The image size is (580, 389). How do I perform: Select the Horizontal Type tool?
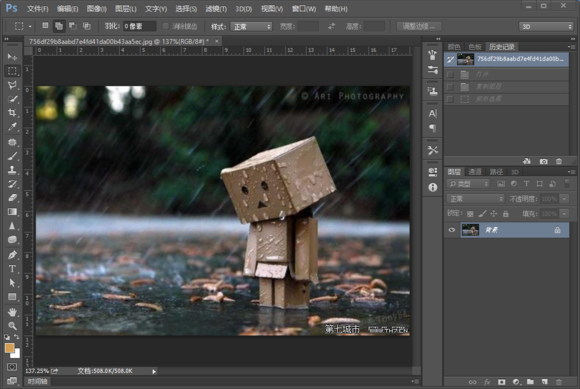click(12, 269)
